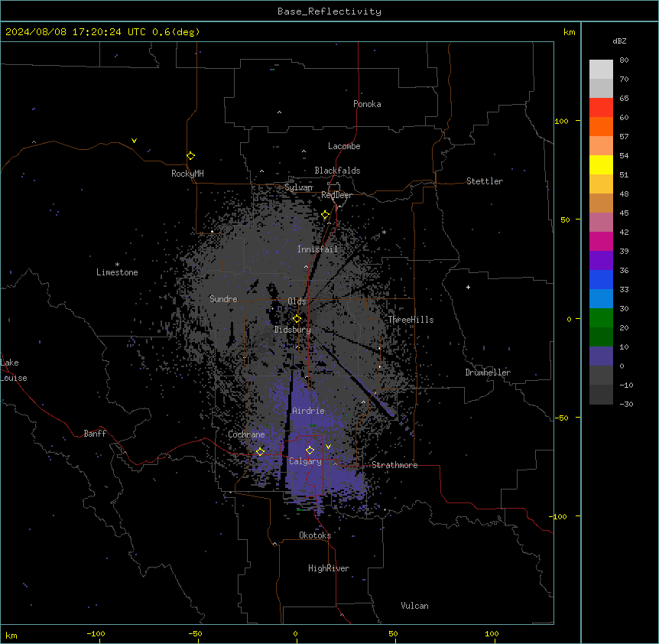This screenshot has height=644, width=659.
Task: Click the Drumheller label
Action: pos(488,372)
